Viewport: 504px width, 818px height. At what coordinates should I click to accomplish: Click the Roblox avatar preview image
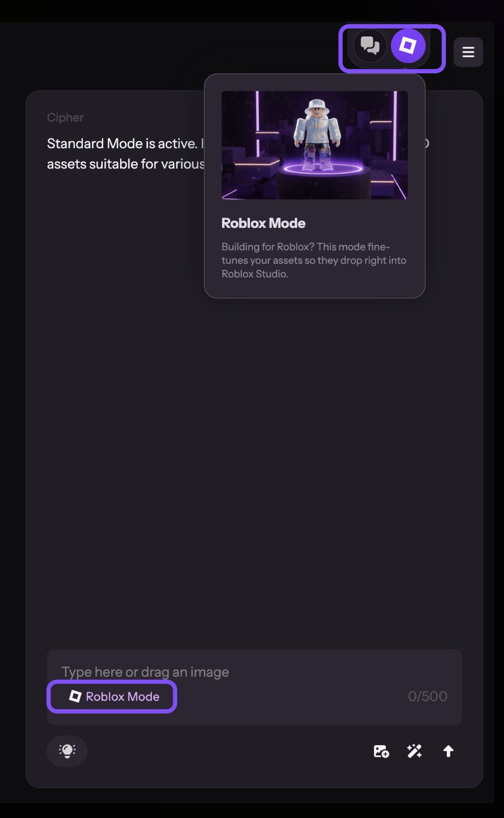315,145
